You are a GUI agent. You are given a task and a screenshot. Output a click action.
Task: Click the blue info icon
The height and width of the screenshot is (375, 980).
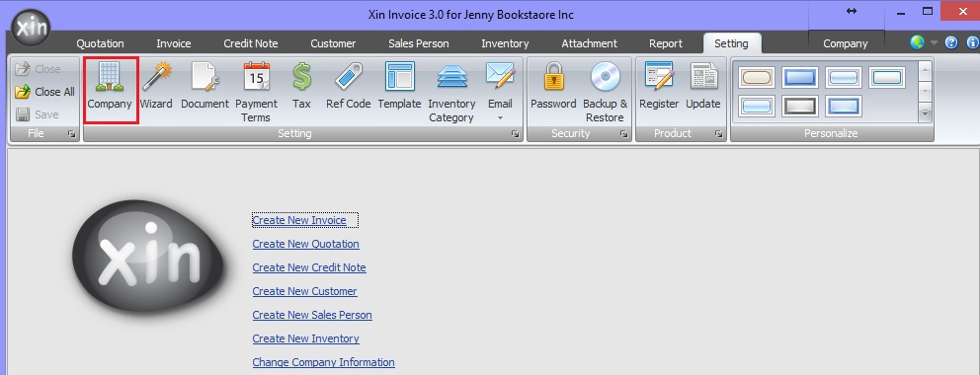[x=972, y=42]
